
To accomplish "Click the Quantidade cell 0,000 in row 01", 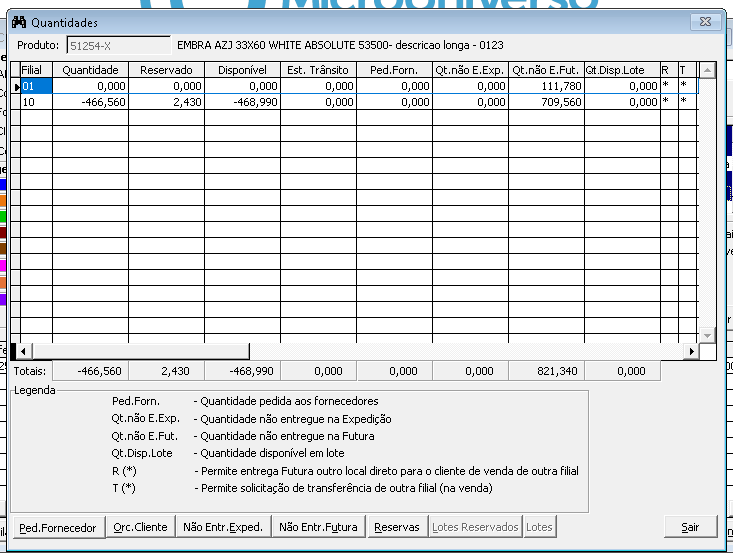I will (x=90, y=86).
